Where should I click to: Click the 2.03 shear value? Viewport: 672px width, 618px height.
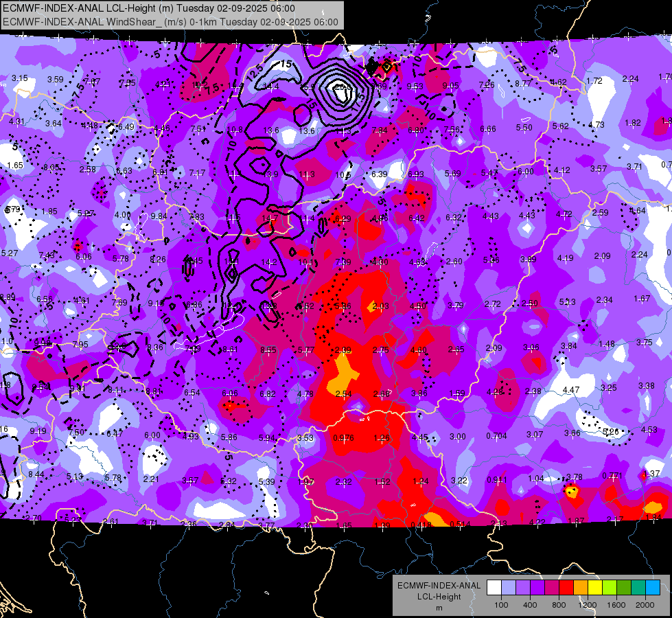pyautogui.click(x=380, y=306)
